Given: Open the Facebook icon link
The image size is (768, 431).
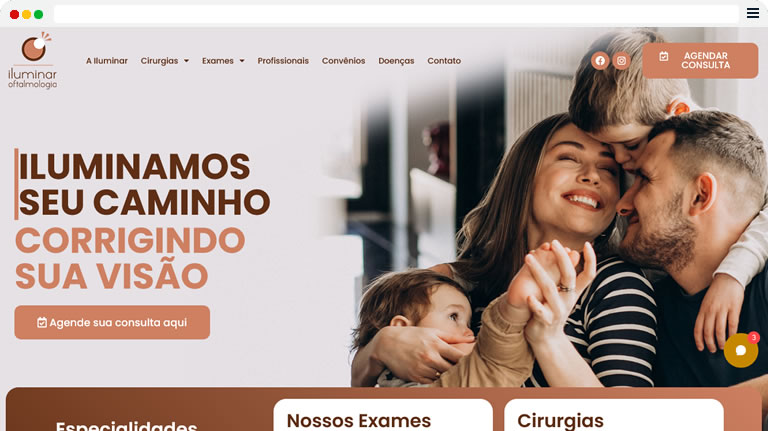Looking at the screenshot, I should (x=600, y=61).
